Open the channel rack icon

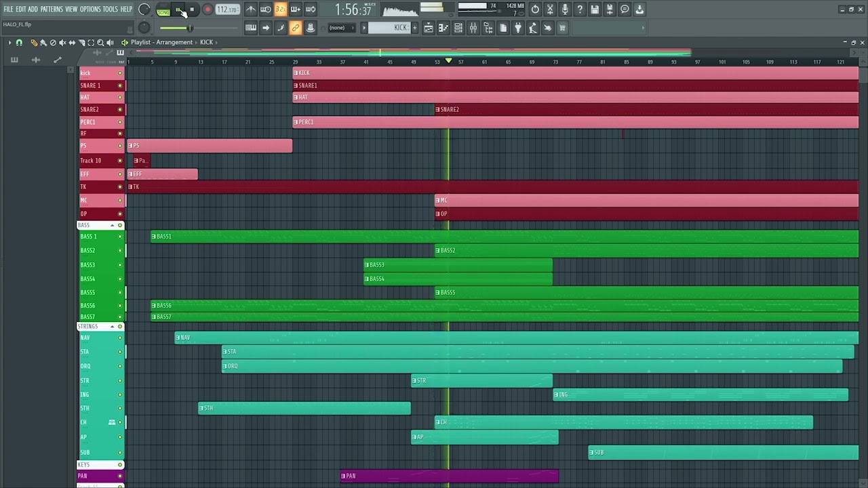458,28
